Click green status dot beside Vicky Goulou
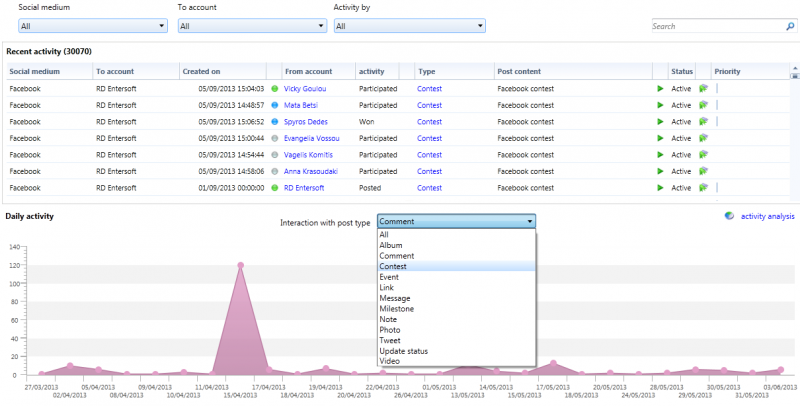This screenshot has width=800, height=406. tap(274, 89)
